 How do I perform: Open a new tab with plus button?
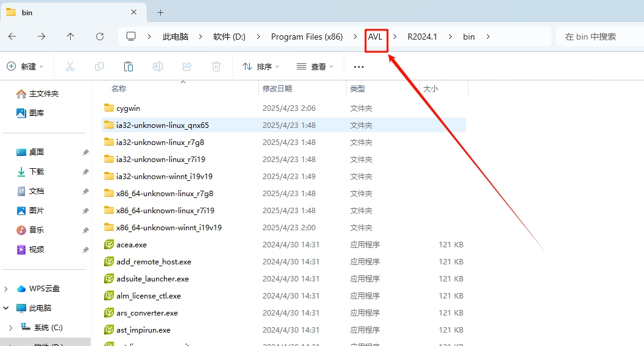click(161, 13)
